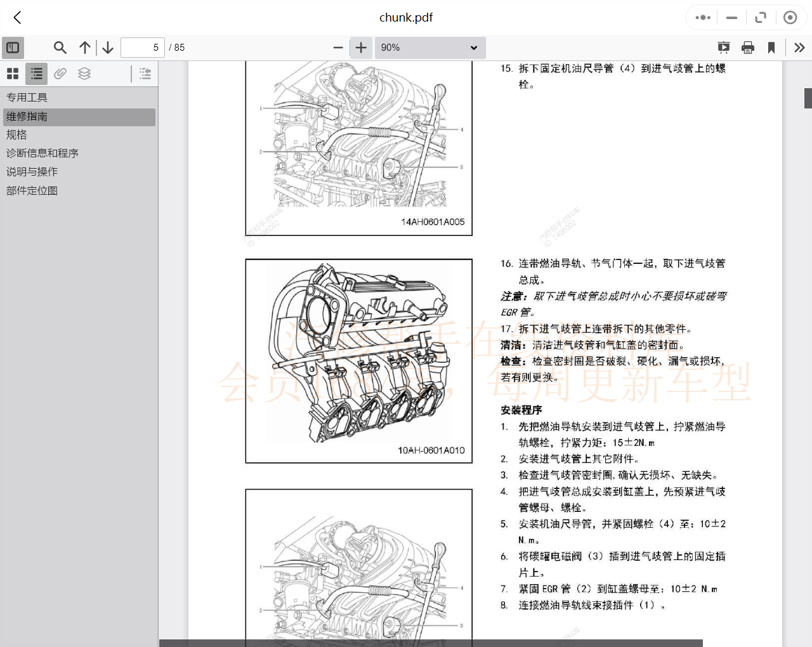This screenshot has width=812, height=647.
Task: Go to next page with down arrow
Action: pyautogui.click(x=107, y=48)
